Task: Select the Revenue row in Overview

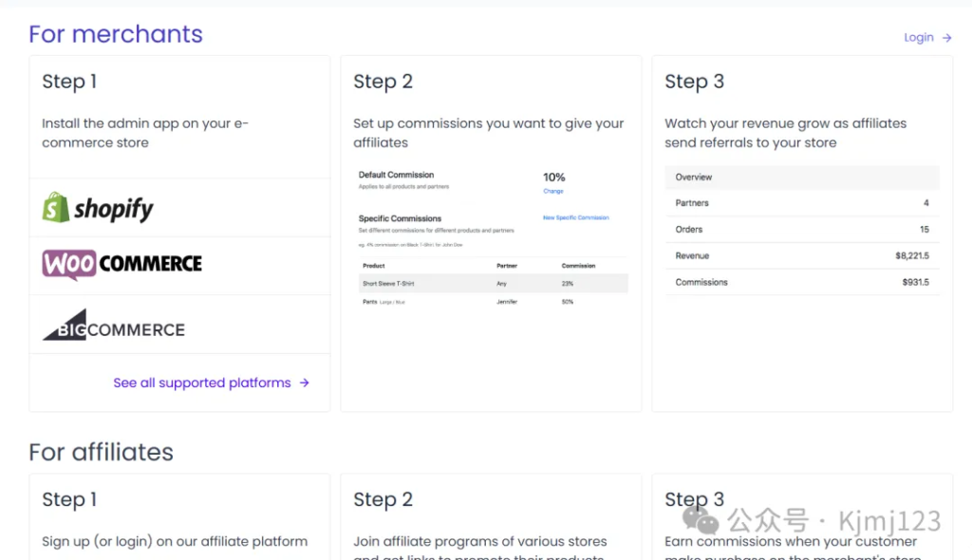Action: point(802,255)
